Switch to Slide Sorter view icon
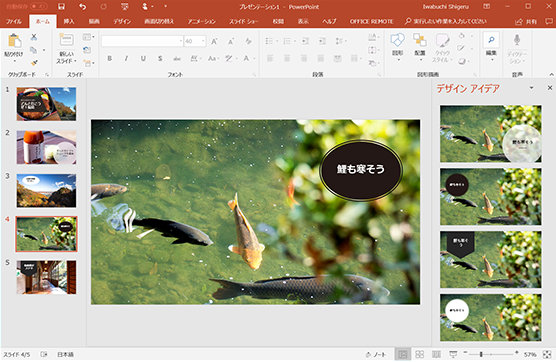The height and width of the screenshot is (362, 556). tap(419, 354)
